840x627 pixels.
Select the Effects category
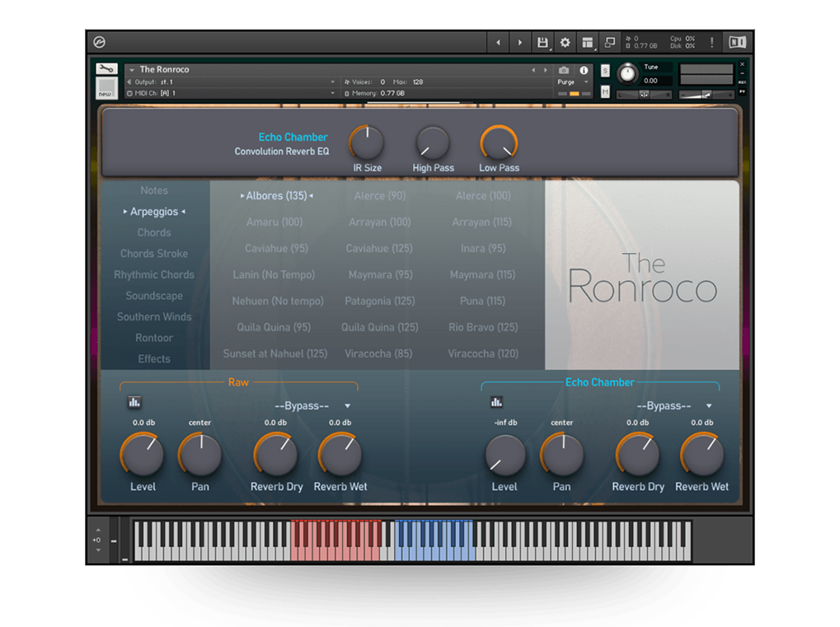[x=154, y=358]
